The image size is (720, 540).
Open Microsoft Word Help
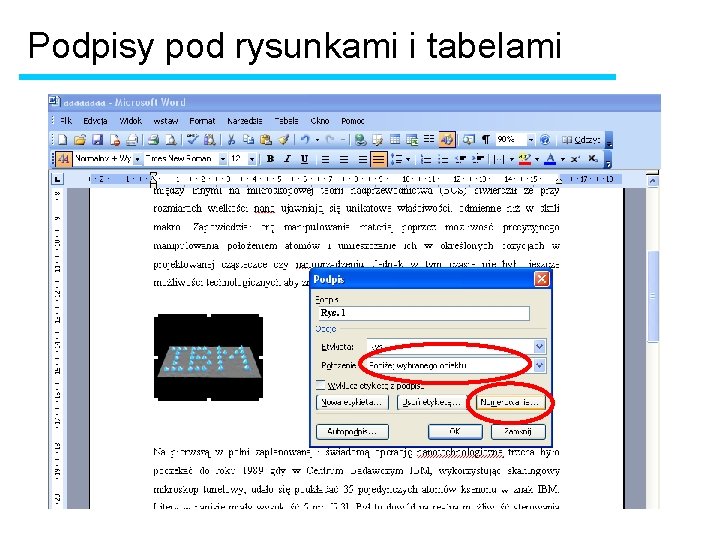545,140
